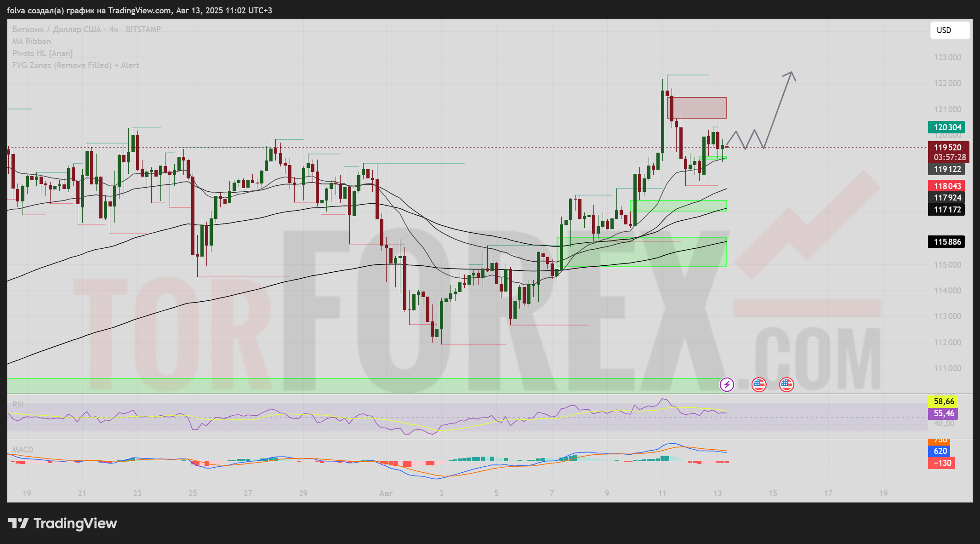
Task: Select the FVG Zones indicator legend entry
Action: pos(75,65)
